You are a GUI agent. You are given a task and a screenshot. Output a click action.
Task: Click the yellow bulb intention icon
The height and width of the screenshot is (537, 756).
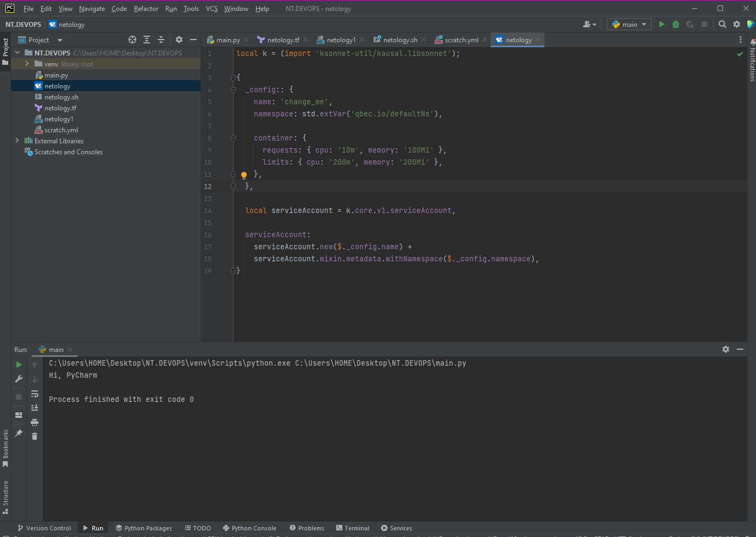pyautogui.click(x=243, y=175)
